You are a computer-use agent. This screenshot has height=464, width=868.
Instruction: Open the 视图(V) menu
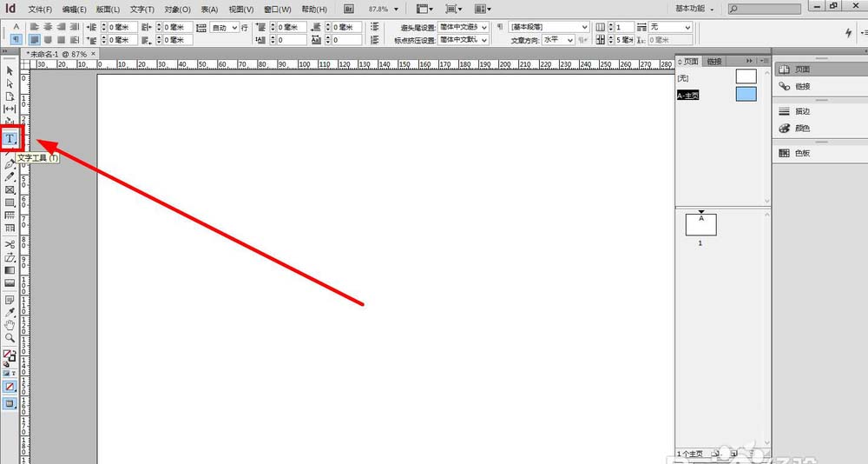pyautogui.click(x=241, y=10)
